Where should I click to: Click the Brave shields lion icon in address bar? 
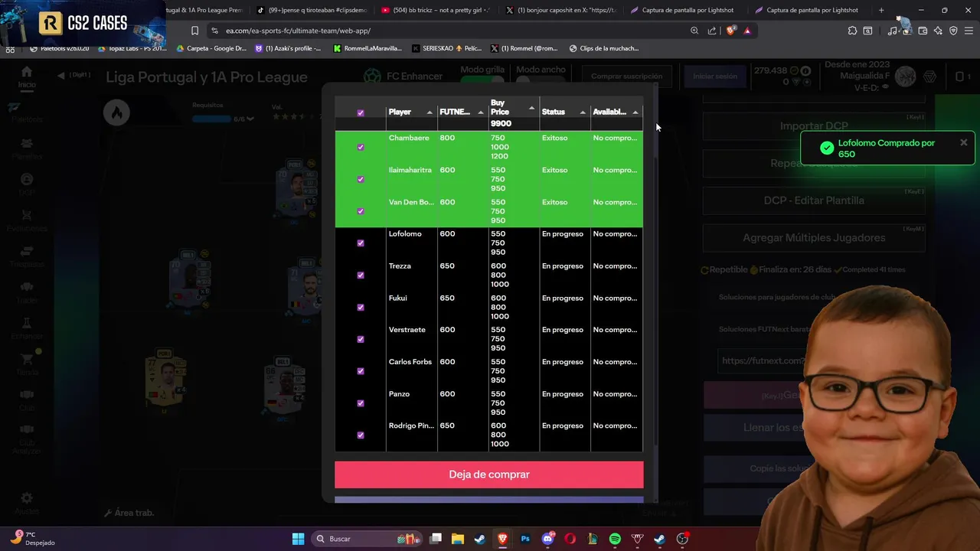click(730, 31)
